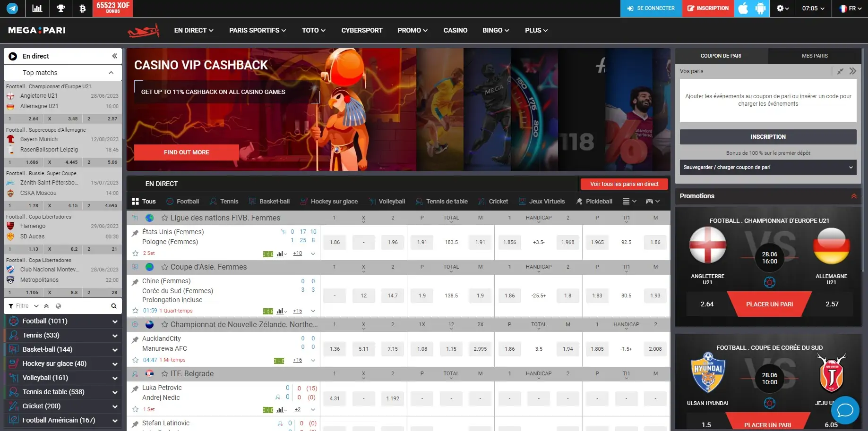Favorite the Ligue des nations FIVB league

(164, 218)
